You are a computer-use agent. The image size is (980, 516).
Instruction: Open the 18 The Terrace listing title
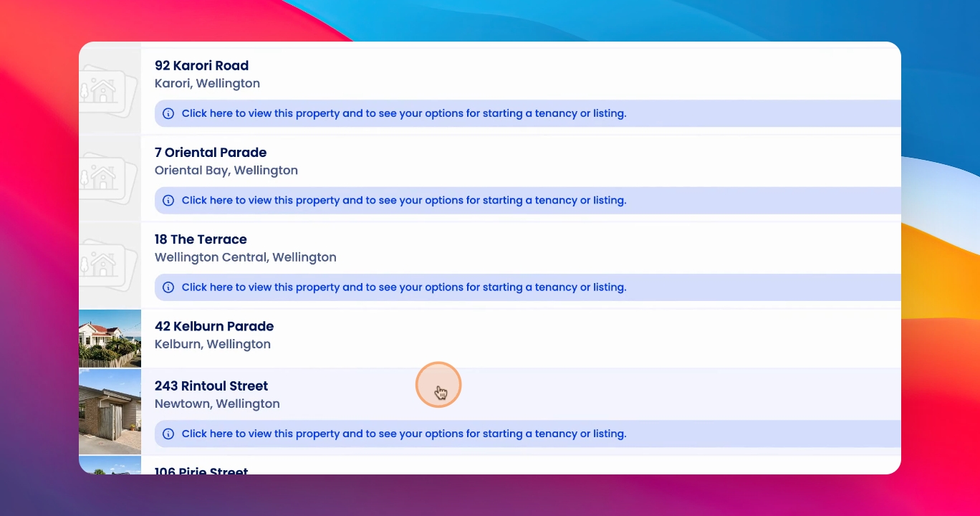(x=201, y=239)
